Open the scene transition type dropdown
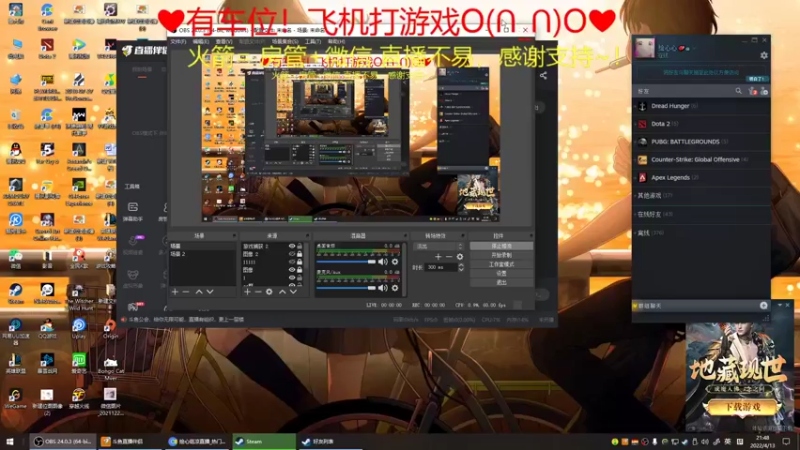800x450 pixels. click(439, 246)
